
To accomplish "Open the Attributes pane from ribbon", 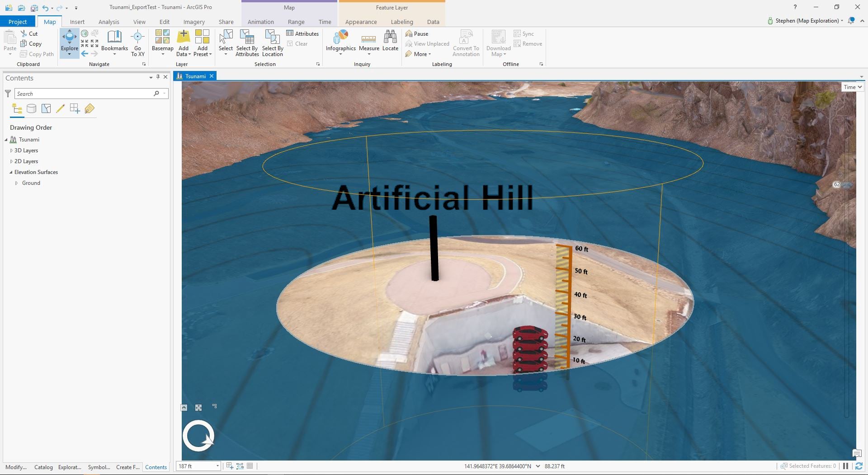I will tap(302, 33).
